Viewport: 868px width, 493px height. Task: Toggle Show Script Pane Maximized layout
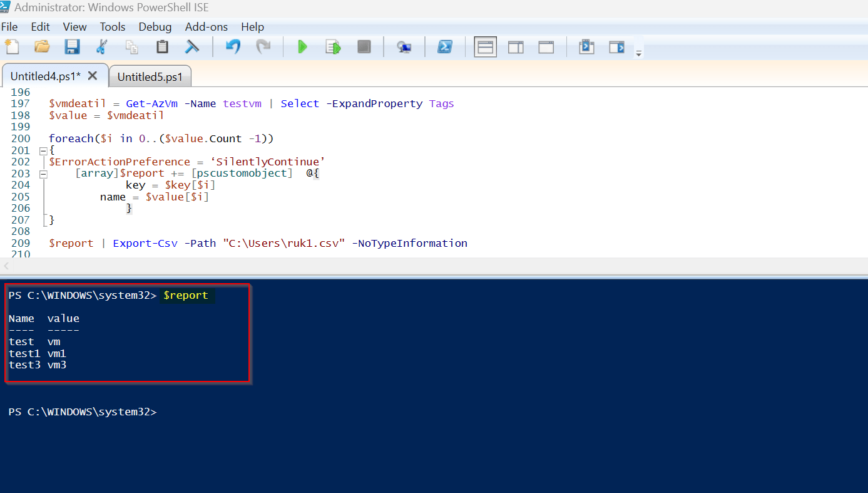pyautogui.click(x=545, y=46)
